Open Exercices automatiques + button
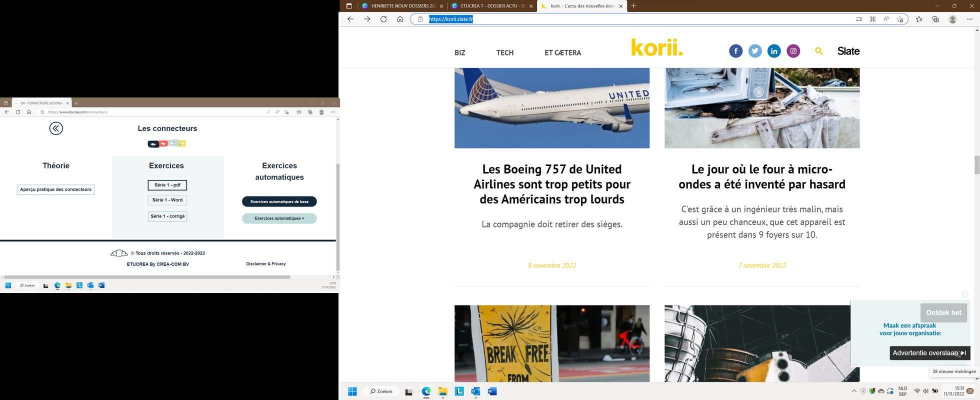This screenshot has width=980, height=400. point(279,218)
